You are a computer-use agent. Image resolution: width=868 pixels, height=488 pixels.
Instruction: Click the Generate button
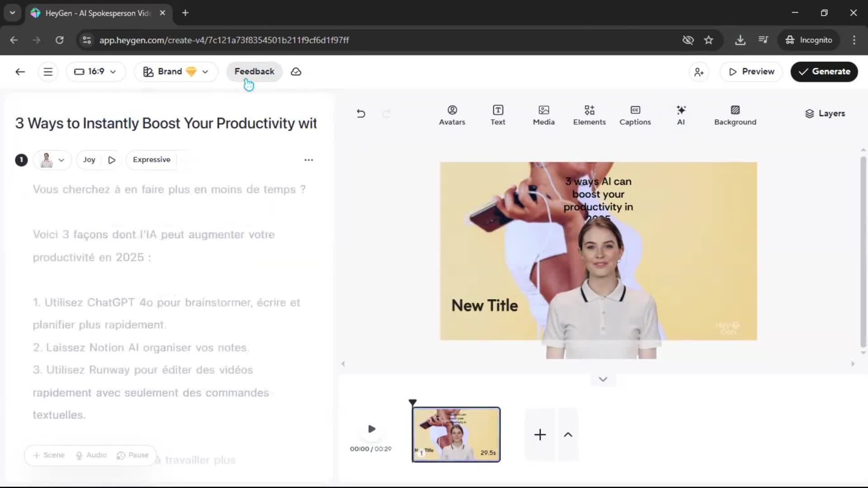824,72
